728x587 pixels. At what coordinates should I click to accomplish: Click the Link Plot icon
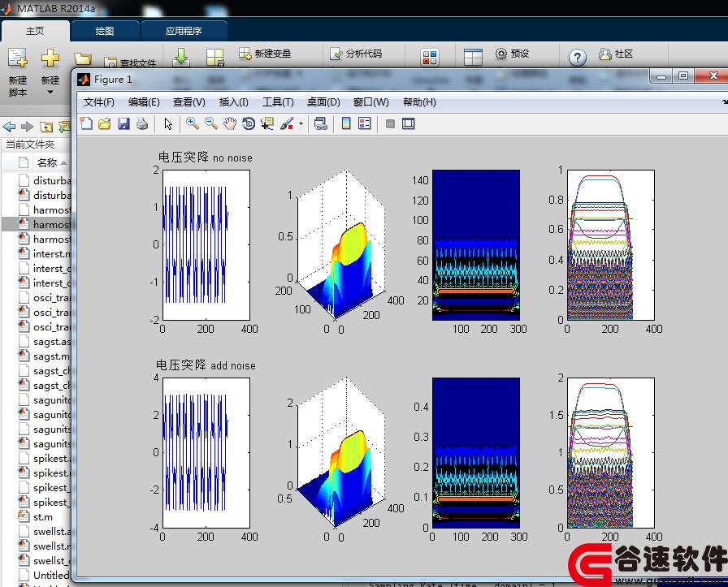click(321, 123)
